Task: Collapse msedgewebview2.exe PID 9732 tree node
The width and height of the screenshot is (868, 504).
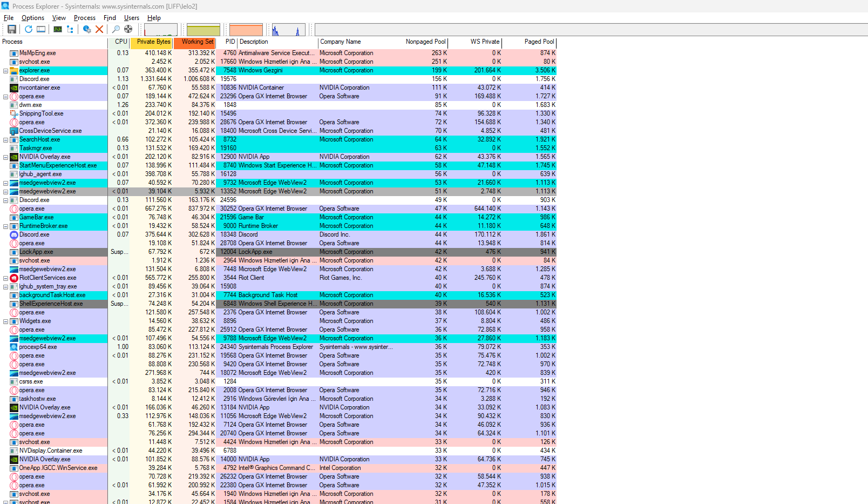Action: click(6, 183)
